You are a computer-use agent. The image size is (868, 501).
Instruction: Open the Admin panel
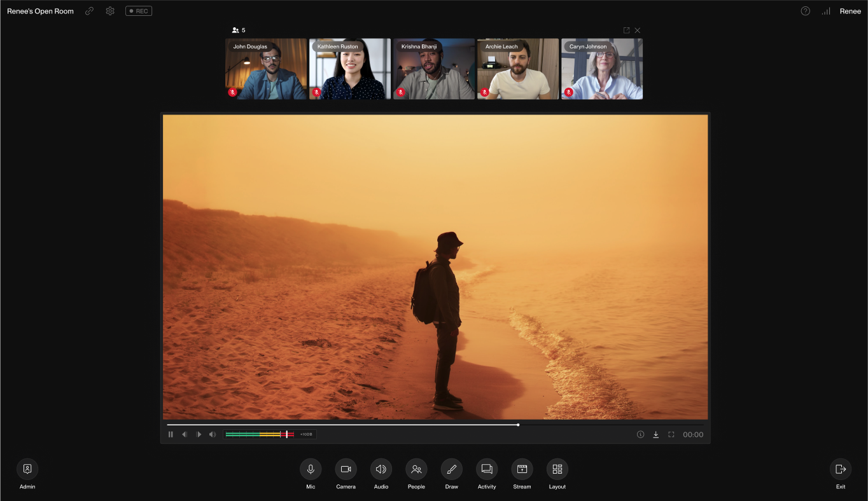point(27,469)
